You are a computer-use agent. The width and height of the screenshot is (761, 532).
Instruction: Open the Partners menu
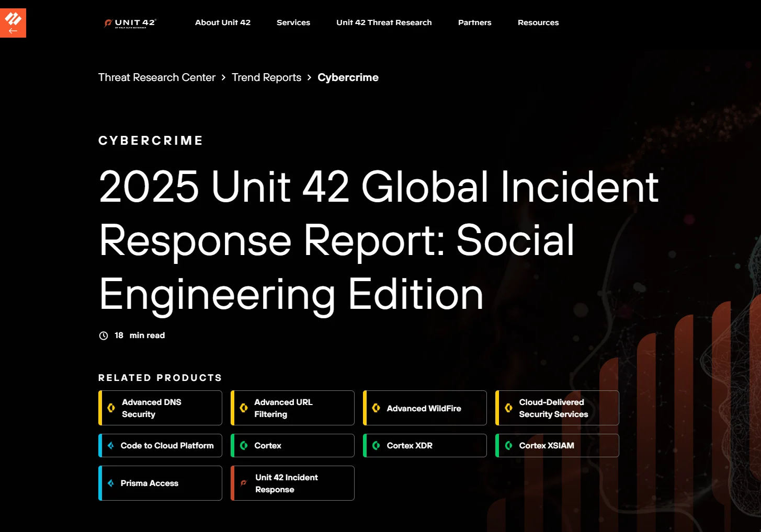pos(475,22)
